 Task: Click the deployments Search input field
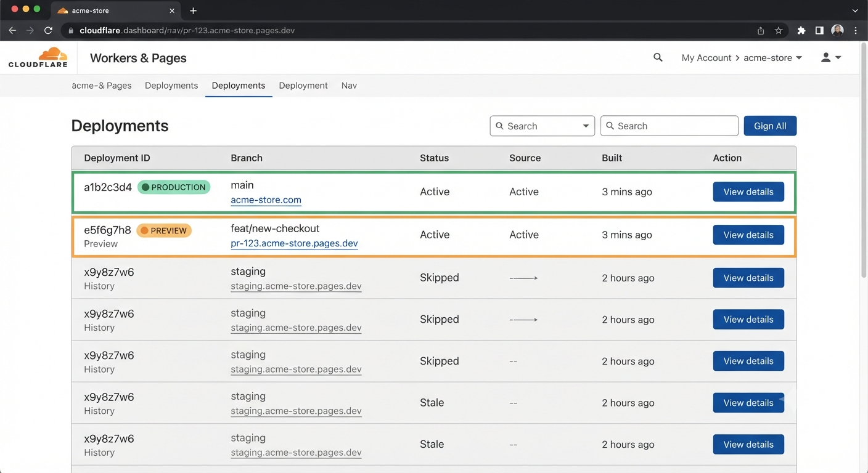[x=669, y=126]
